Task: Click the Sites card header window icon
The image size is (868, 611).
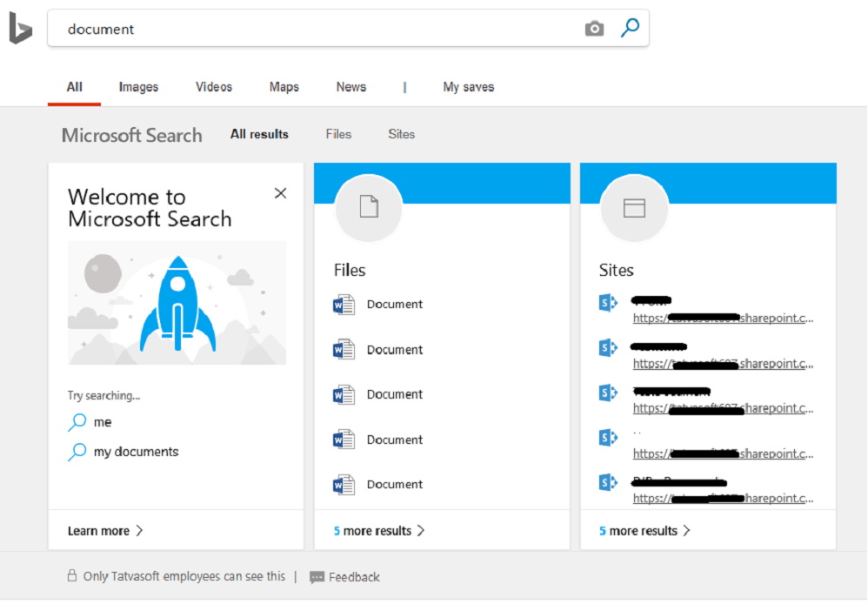Action: click(634, 208)
